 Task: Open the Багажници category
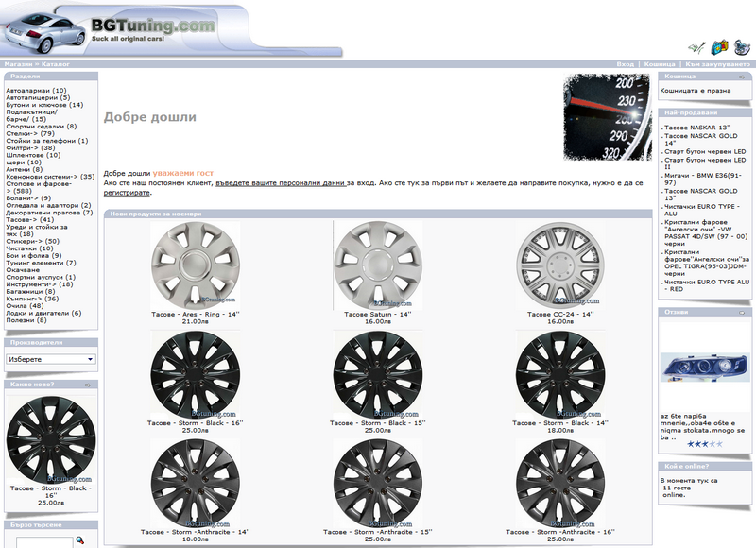(x=30, y=292)
